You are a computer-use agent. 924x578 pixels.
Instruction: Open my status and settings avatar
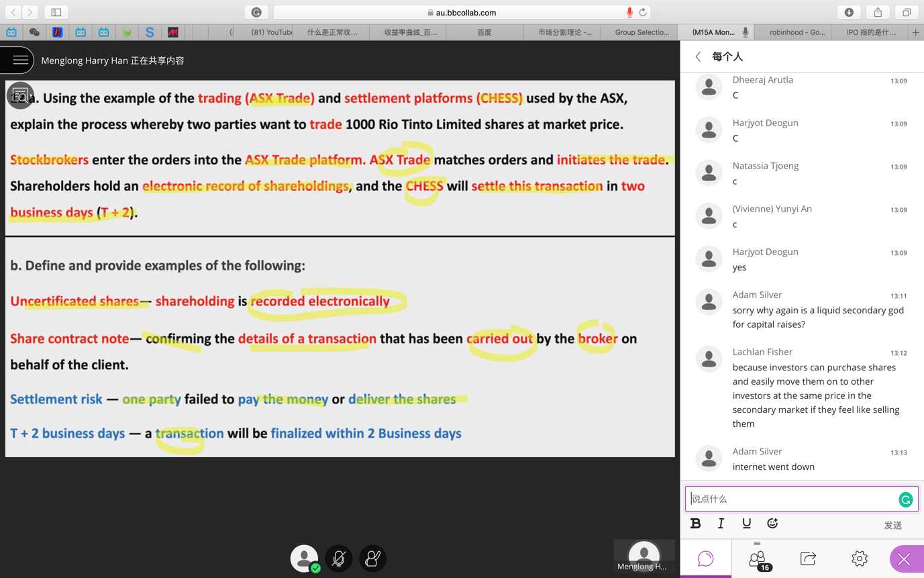[304, 559]
